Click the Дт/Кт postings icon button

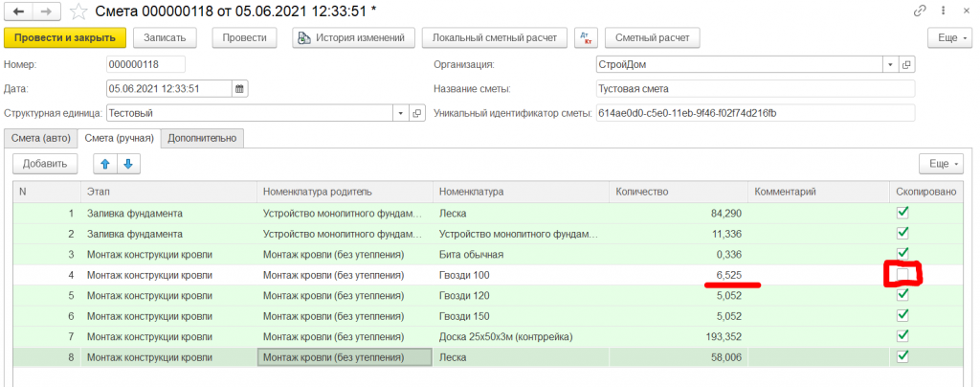click(586, 37)
